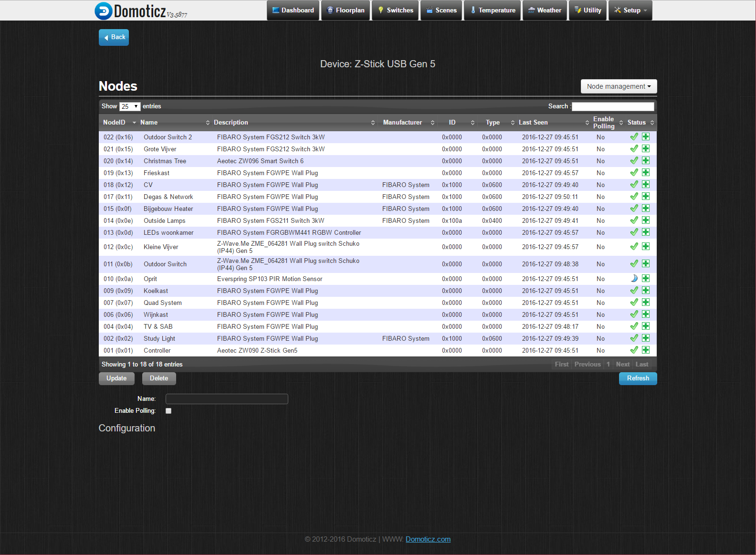Screen dimensions: 756x555
Task: Click green plus icon for Christmas Tree
Action: [x=646, y=160]
